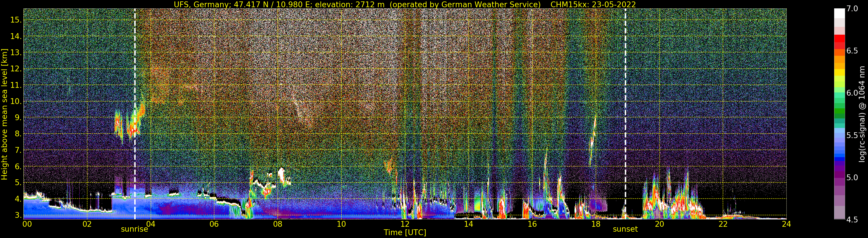This screenshot has width=868, height=238.
Task: Click the 'log(rc-signal) @ 1064 nm' colorbar label
Action: point(862,114)
